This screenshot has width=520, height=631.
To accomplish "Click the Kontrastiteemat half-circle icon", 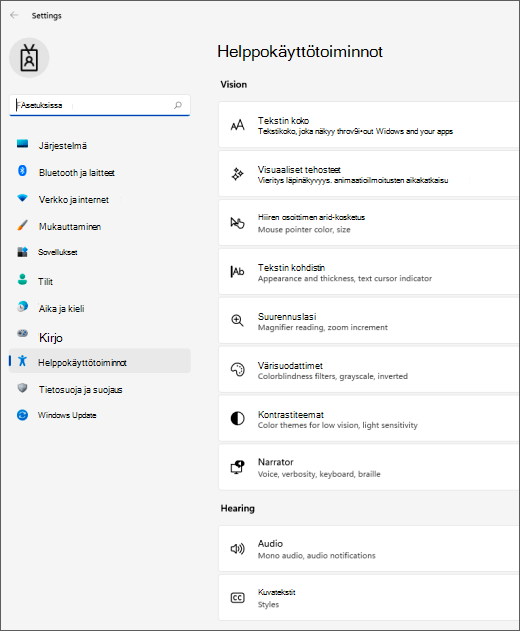I will point(237,419).
